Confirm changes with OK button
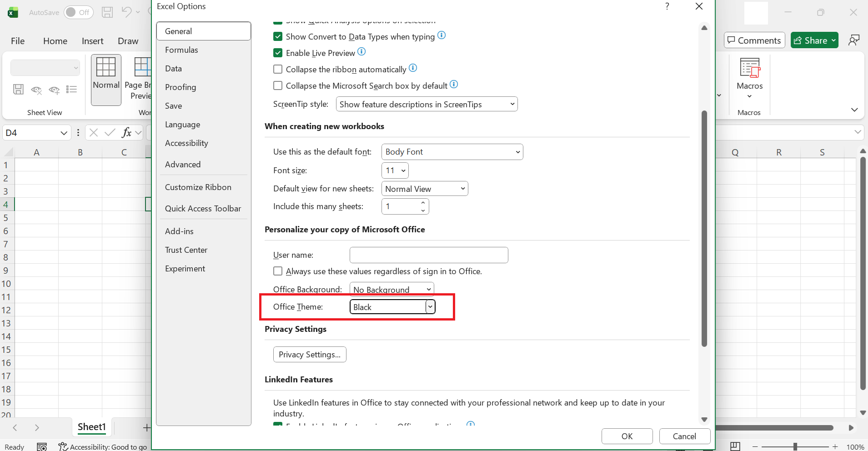Image resolution: width=868 pixels, height=451 pixels. click(626, 436)
